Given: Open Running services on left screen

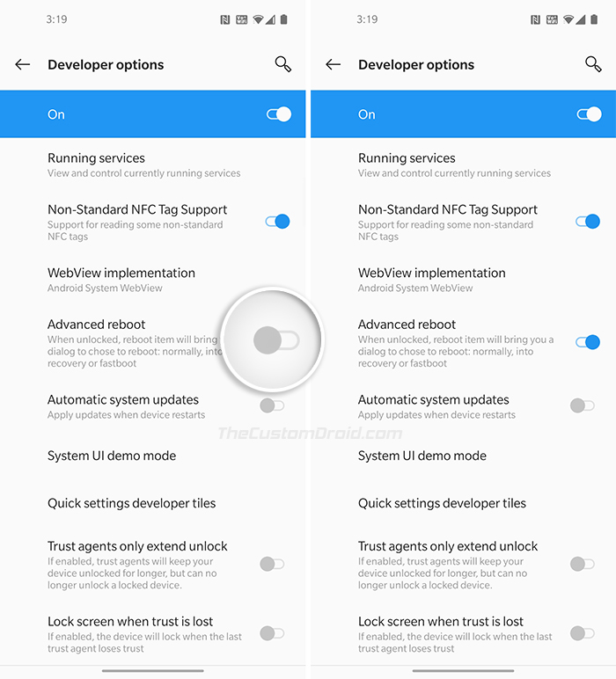Looking at the screenshot, I should (152, 165).
